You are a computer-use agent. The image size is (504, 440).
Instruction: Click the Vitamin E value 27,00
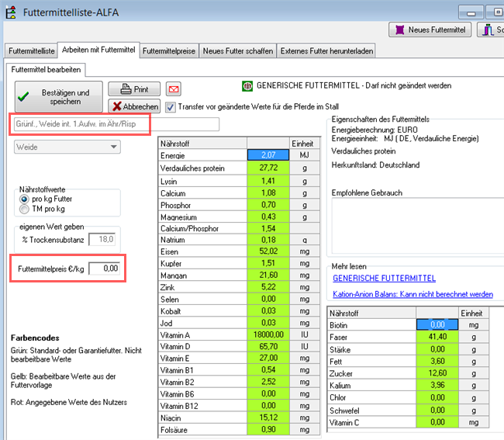pyautogui.click(x=268, y=358)
